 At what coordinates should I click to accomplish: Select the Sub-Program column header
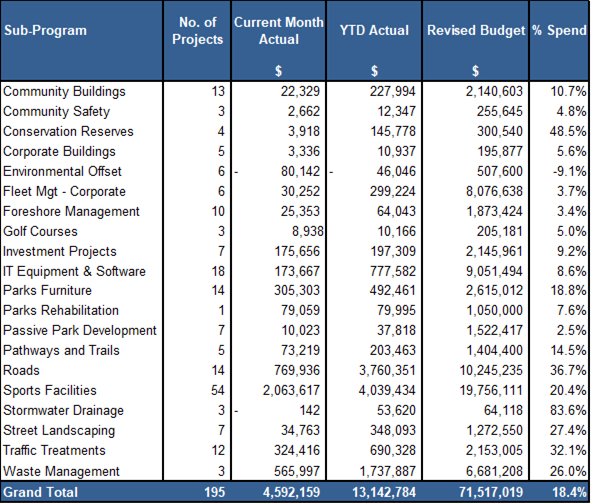pyautogui.click(x=45, y=31)
